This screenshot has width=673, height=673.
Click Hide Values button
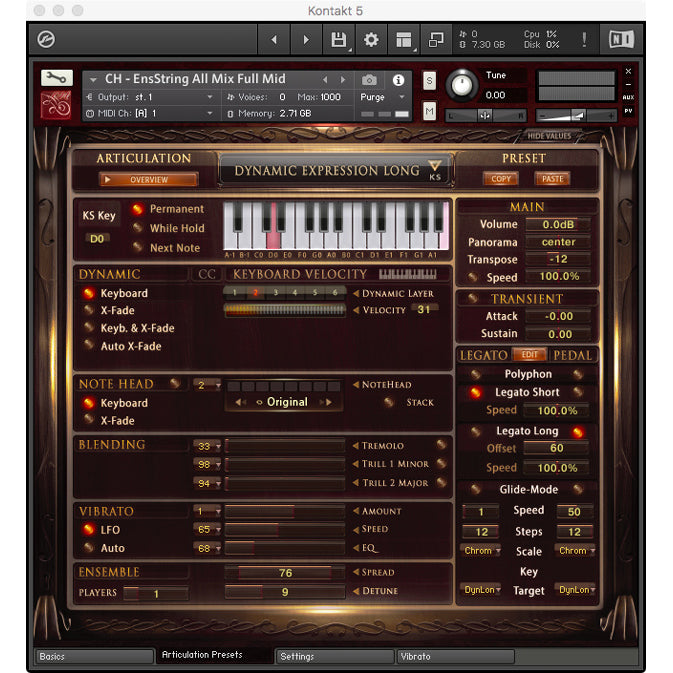549,136
